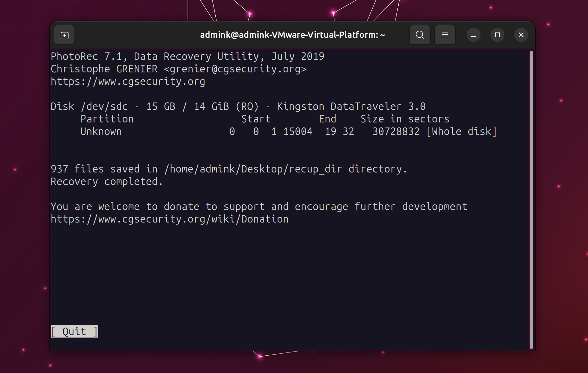Select the Quit button in PhotoRec
588x373 pixels.
click(x=74, y=331)
